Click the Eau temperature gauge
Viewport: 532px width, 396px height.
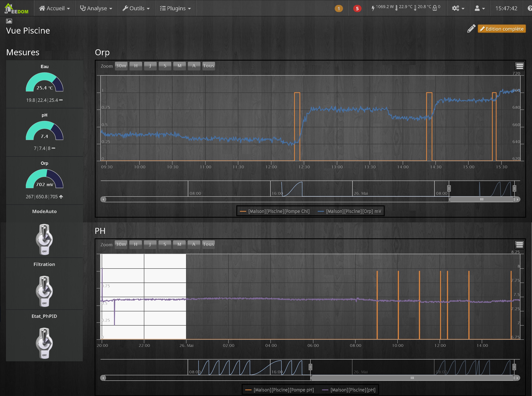45,82
